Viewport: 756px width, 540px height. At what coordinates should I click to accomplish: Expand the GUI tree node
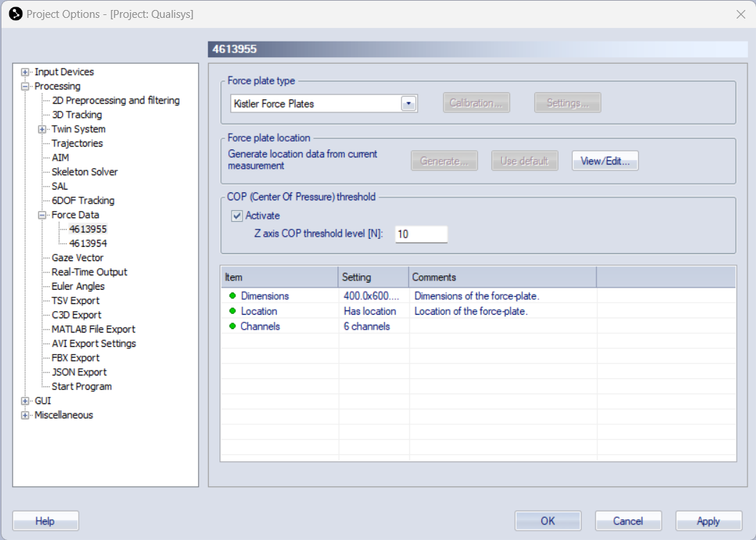tap(26, 401)
